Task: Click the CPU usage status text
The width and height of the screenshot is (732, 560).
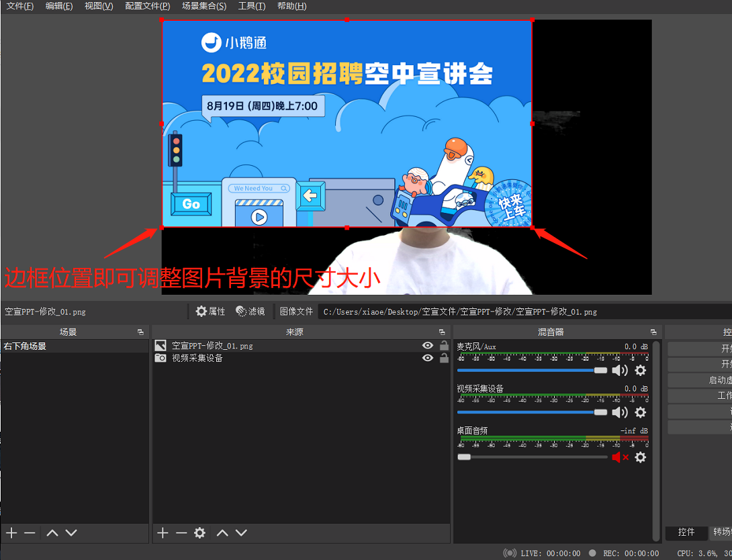Action: coord(704,553)
